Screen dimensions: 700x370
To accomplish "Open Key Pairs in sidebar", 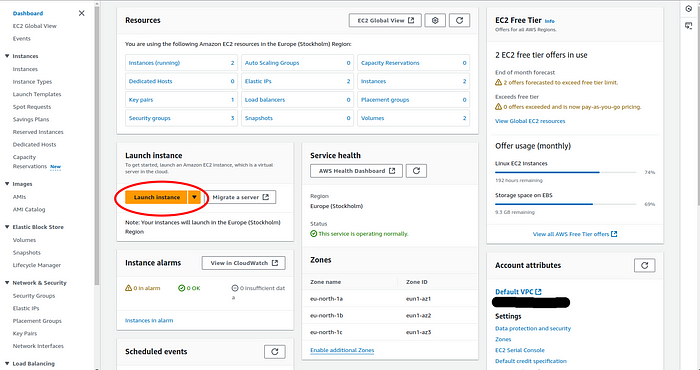I will click(x=25, y=333).
